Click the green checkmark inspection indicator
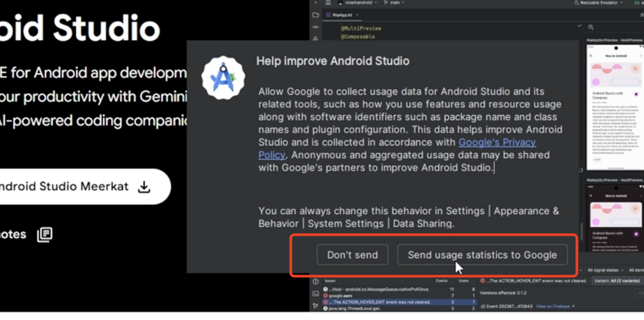This screenshot has height=320, width=644. click(x=579, y=26)
